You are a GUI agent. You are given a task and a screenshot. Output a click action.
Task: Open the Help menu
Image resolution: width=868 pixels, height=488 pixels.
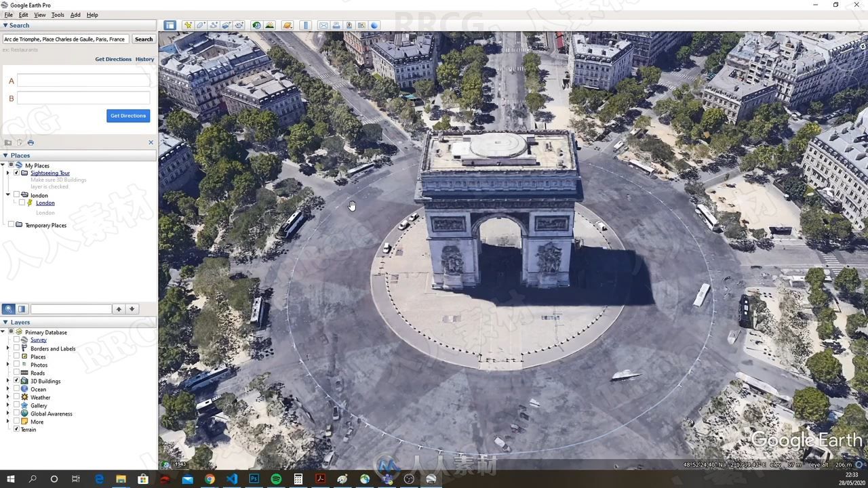click(x=92, y=14)
